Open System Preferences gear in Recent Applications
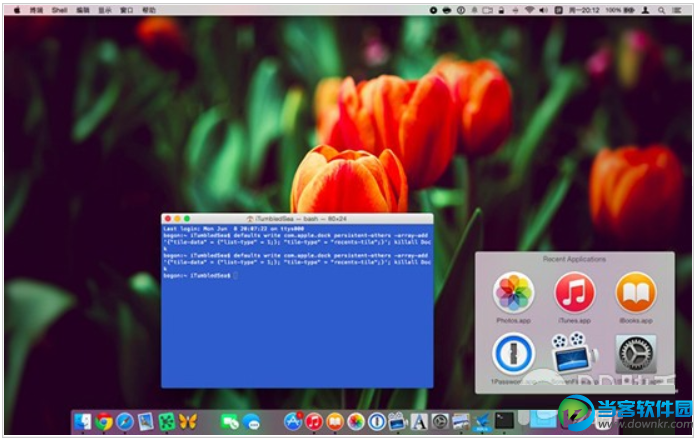This screenshot has height=438, width=694. 635,354
